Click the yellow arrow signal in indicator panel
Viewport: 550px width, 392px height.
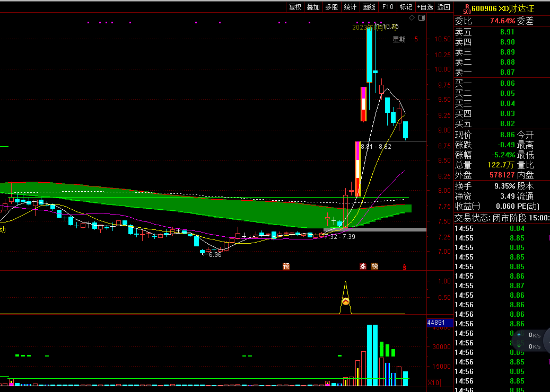click(x=346, y=301)
